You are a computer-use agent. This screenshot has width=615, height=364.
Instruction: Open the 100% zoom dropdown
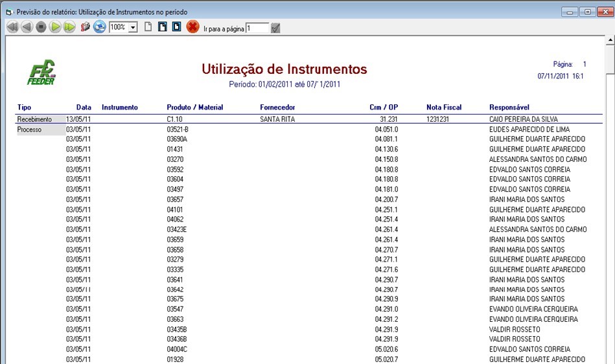pyautogui.click(x=133, y=27)
